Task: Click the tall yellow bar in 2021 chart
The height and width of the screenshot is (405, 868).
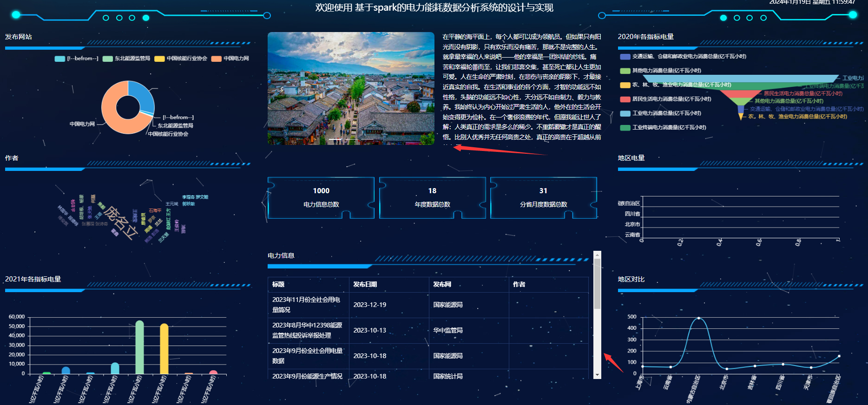Action: click(x=164, y=349)
